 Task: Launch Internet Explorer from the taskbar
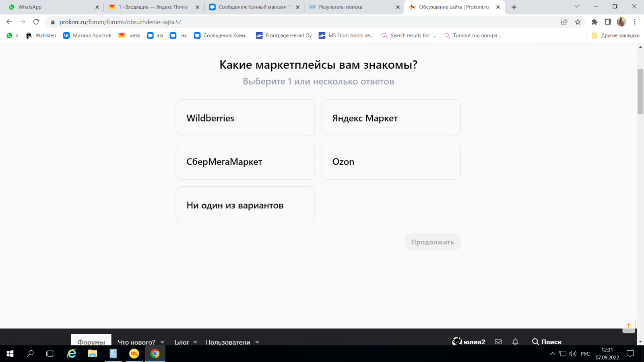pyautogui.click(x=72, y=354)
